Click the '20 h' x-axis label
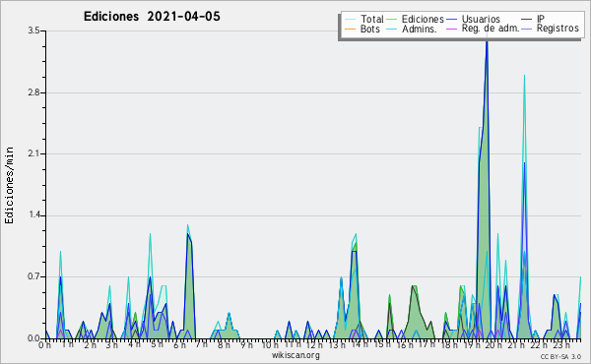Viewport: 591px width, 364px height. [493, 345]
